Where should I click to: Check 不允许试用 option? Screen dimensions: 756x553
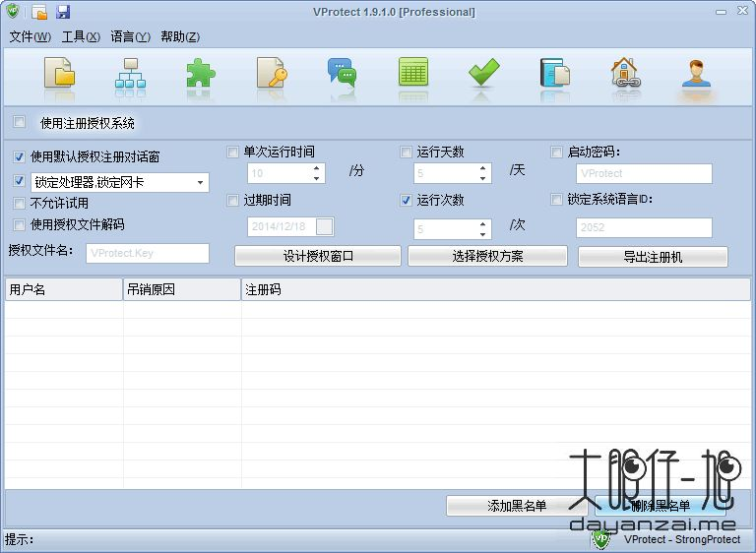pyautogui.click(x=20, y=203)
